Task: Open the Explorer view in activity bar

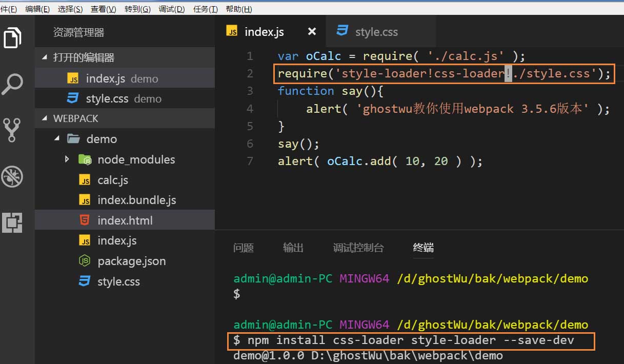Action: click(13, 38)
